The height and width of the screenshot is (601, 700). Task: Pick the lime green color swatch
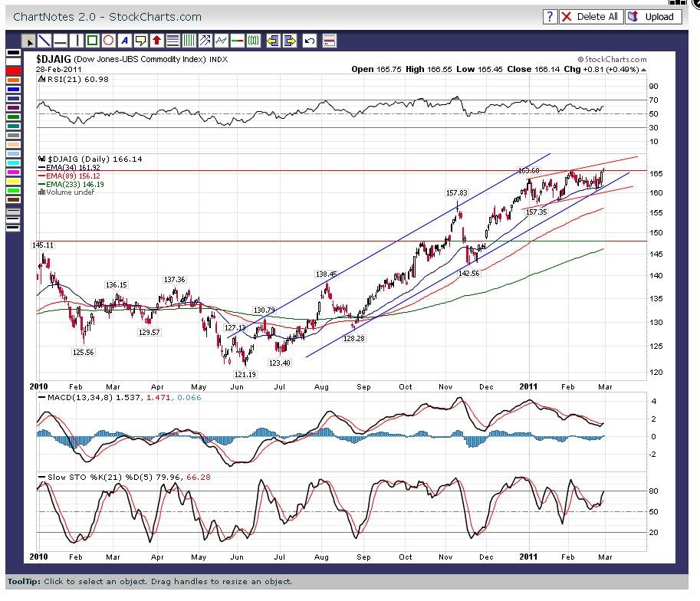(x=13, y=191)
